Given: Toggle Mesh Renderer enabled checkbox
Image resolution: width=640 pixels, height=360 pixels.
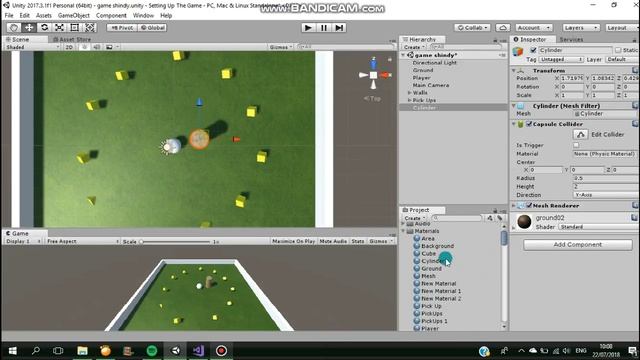Looking at the screenshot, I should point(529,205).
